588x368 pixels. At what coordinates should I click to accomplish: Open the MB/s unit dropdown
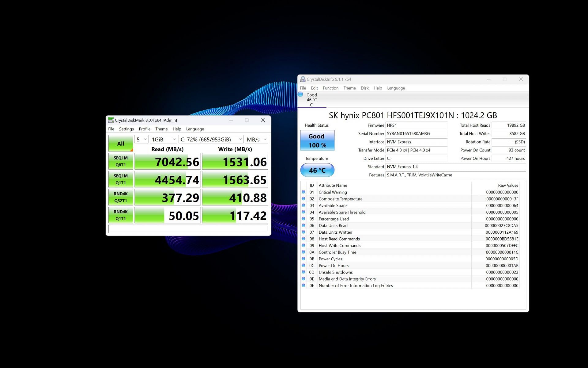257,140
